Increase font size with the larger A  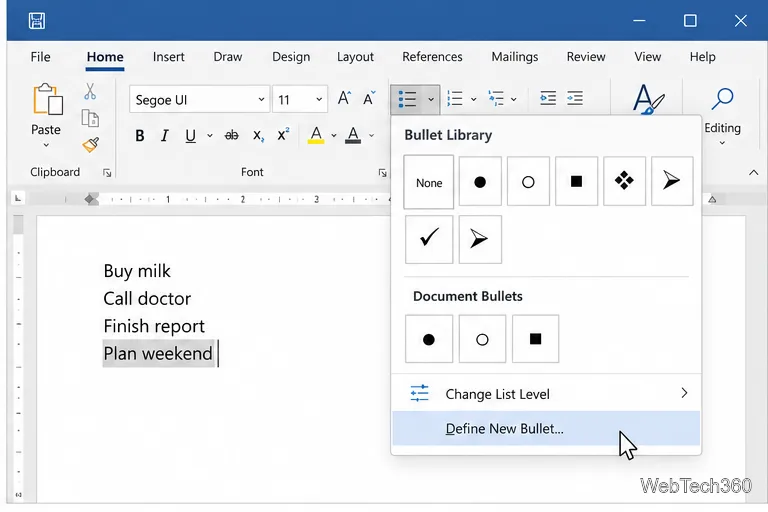[344, 98]
